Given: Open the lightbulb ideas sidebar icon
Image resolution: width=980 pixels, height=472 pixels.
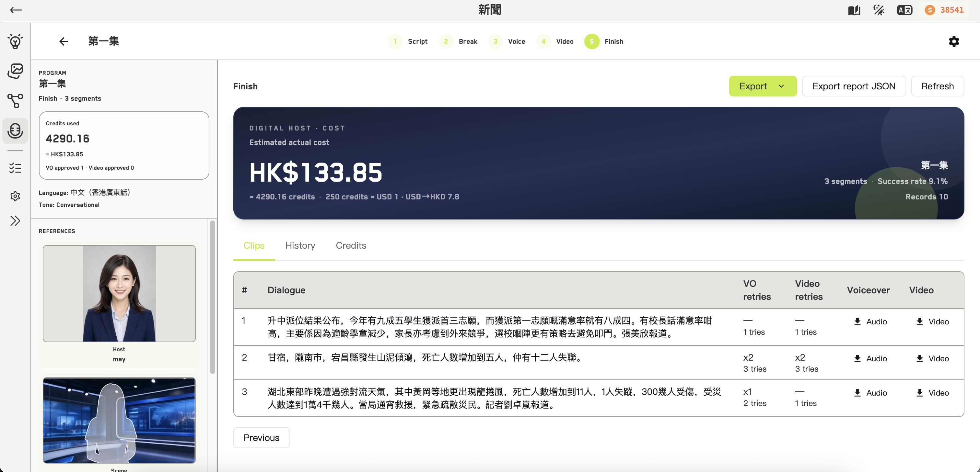Looking at the screenshot, I should pyautogui.click(x=15, y=41).
